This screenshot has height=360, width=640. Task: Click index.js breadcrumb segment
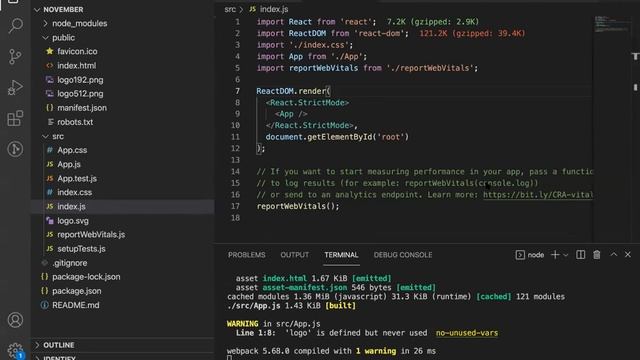[273, 9]
